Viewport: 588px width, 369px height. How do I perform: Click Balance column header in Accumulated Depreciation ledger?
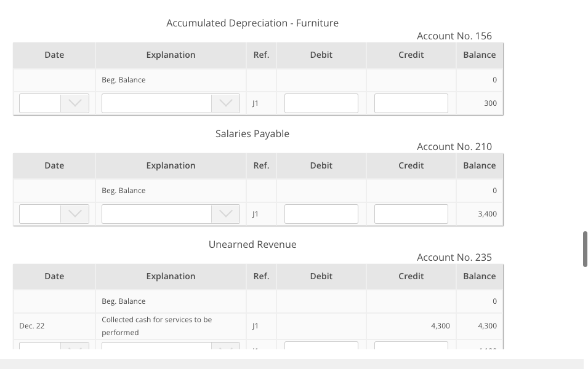[479, 55]
